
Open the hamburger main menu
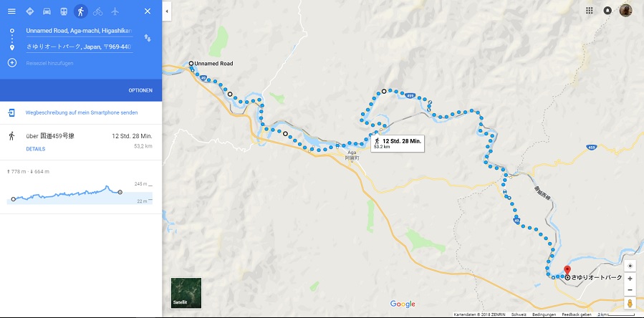coord(11,11)
